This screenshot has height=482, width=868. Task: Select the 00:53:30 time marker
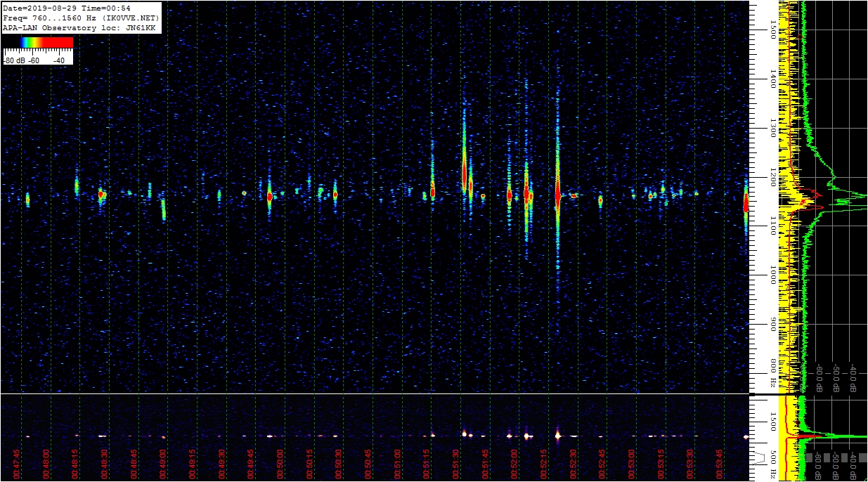coord(690,464)
